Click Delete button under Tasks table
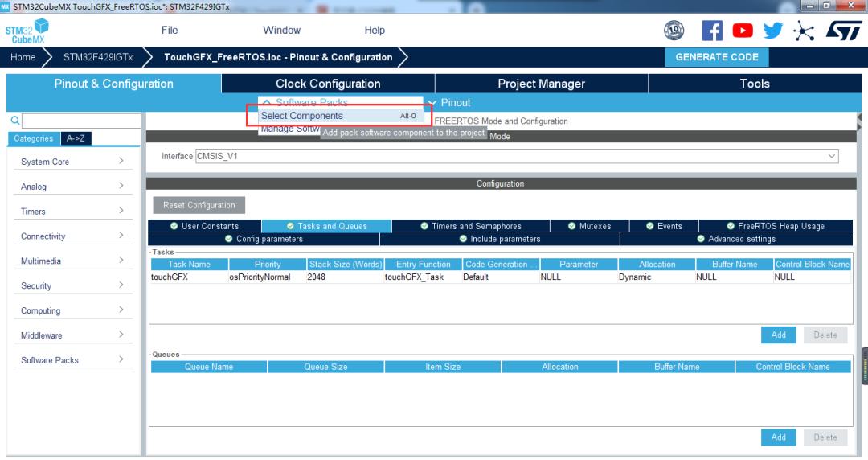This screenshot has width=868, height=460. click(825, 335)
